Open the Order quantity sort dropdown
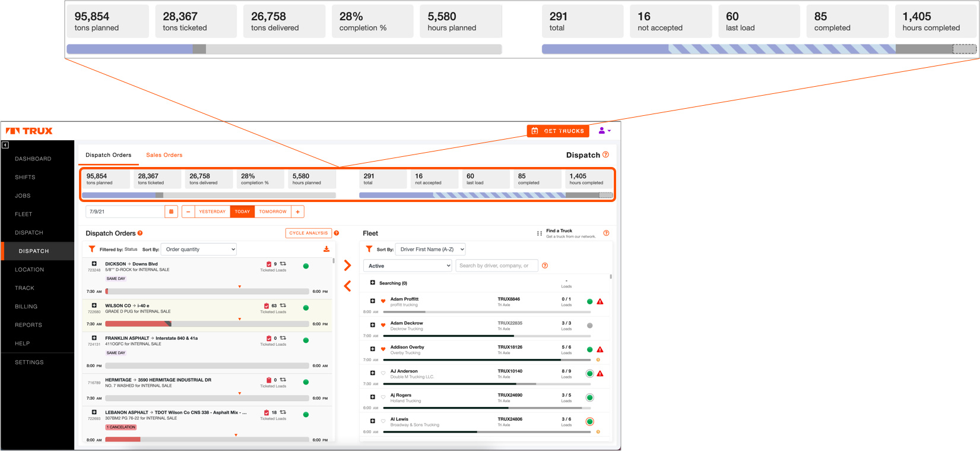Image resolution: width=980 pixels, height=451 pixels. 199,250
